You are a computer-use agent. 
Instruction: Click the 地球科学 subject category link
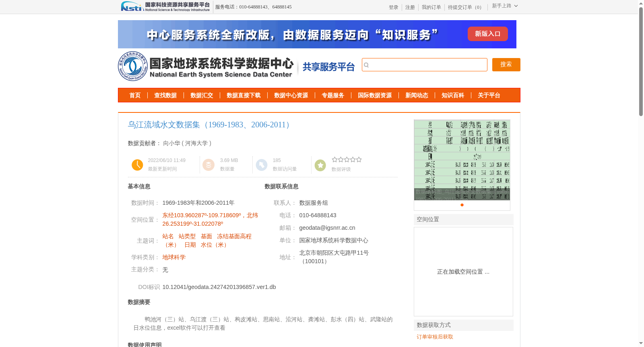[x=174, y=258]
